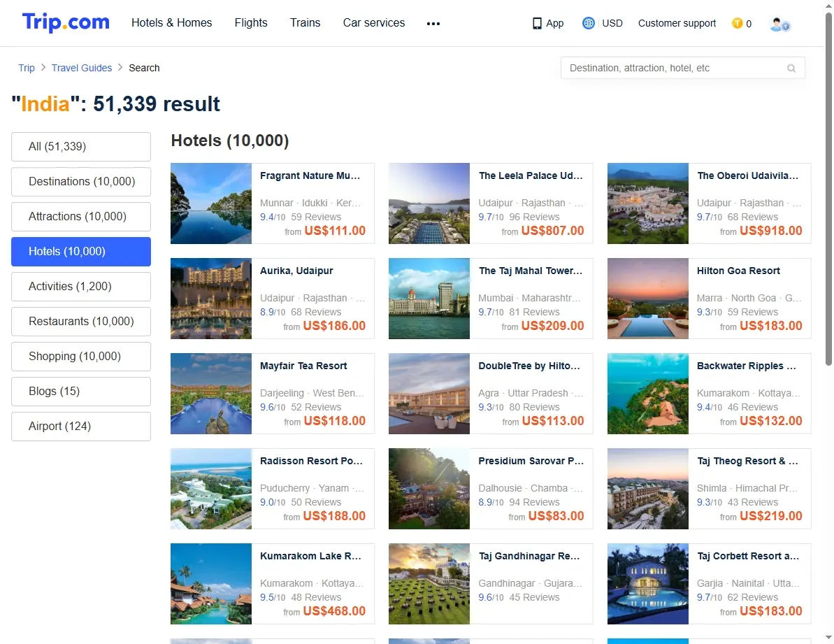Click the 81 Reviews text
Screen dimensions: 834x644
[534, 312]
